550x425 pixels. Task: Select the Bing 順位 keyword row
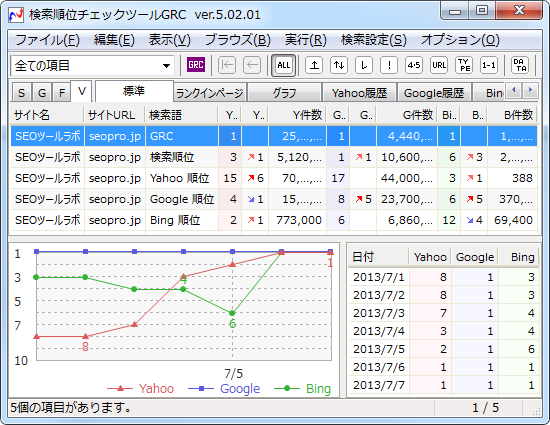click(x=274, y=220)
